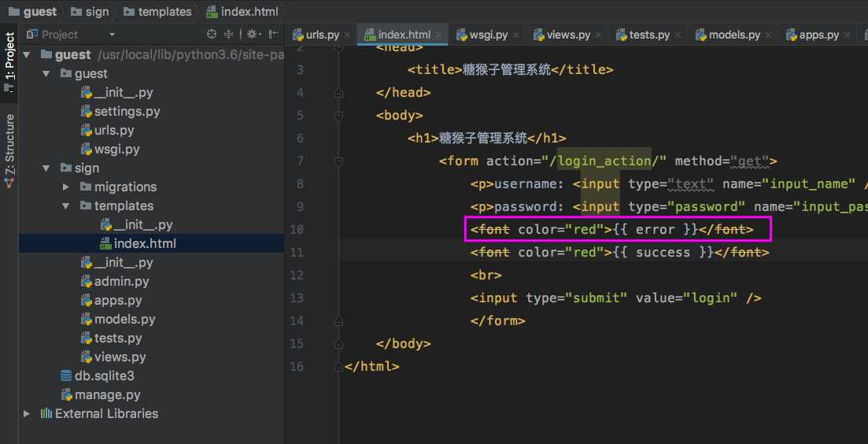Open the Project view type dropdown

(113, 35)
